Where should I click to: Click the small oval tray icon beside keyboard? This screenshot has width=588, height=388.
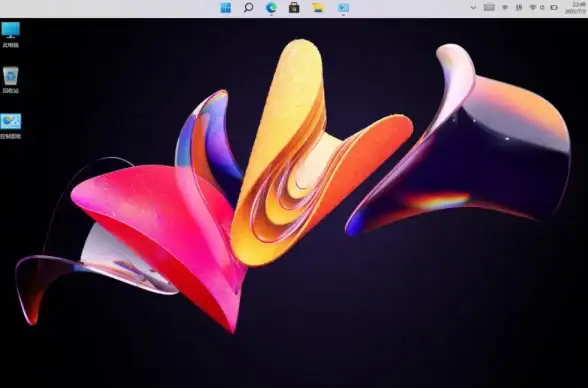point(505,7)
